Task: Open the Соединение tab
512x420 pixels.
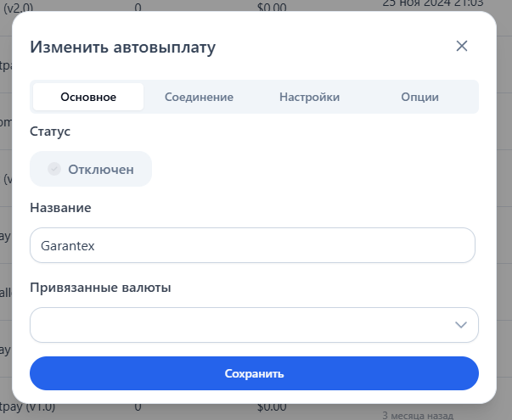Action: click(x=199, y=97)
